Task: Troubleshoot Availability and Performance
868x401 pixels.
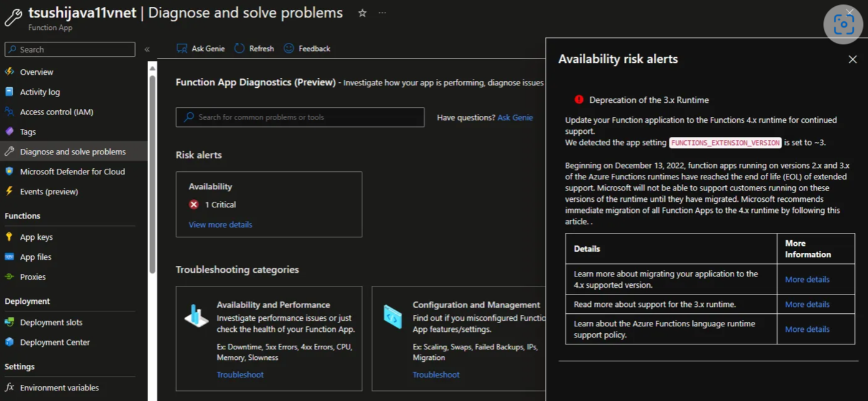Action: pos(240,375)
